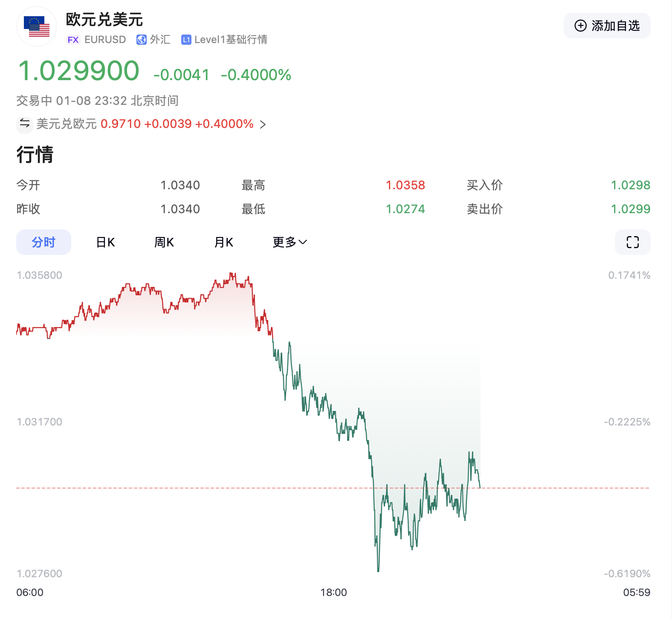Screen dimensions: 672x619
Task: Click the EUR/USD flag logo
Action: pos(37,26)
